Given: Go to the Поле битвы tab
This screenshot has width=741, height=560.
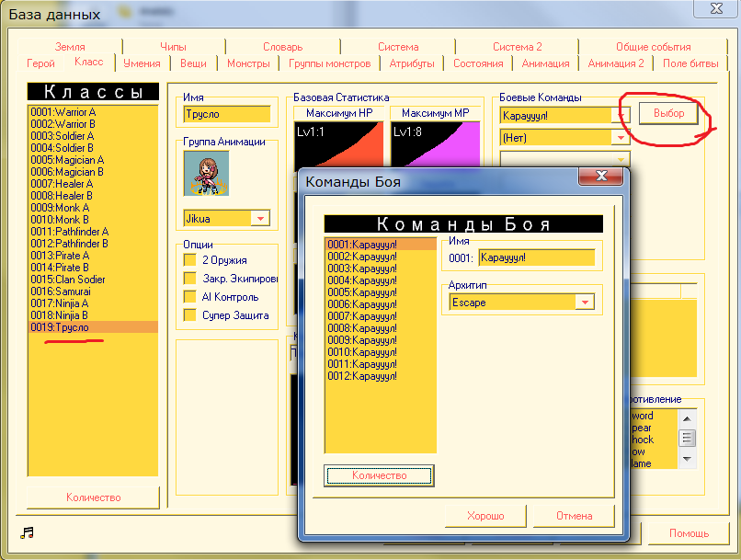Looking at the screenshot, I should point(690,63).
